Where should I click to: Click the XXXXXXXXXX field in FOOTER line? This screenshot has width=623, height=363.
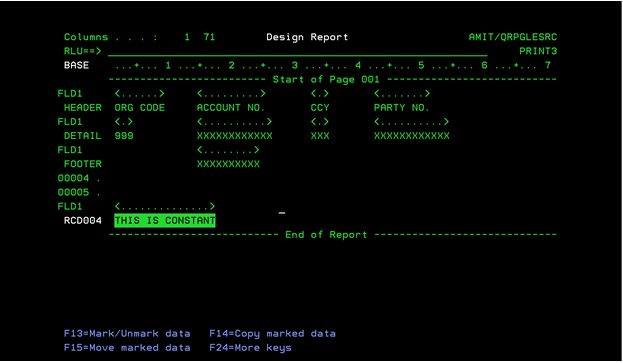(x=228, y=164)
